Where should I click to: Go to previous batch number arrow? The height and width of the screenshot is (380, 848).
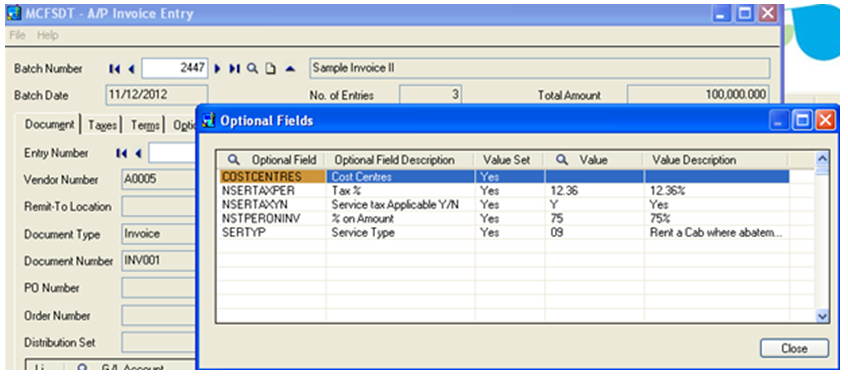(130, 69)
